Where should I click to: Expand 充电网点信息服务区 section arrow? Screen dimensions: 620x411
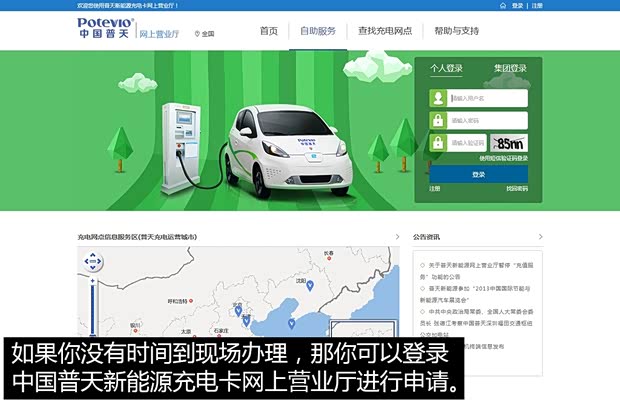click(x=397, y=237)
